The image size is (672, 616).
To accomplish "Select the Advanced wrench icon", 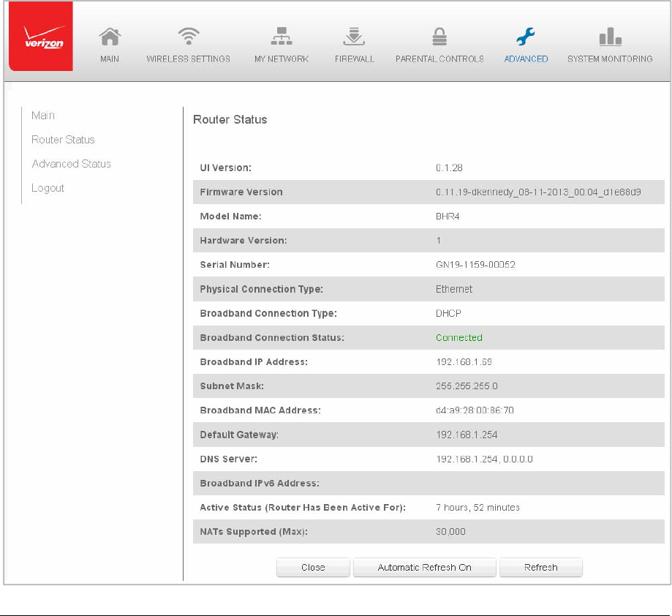I will [x=526, y=37].
